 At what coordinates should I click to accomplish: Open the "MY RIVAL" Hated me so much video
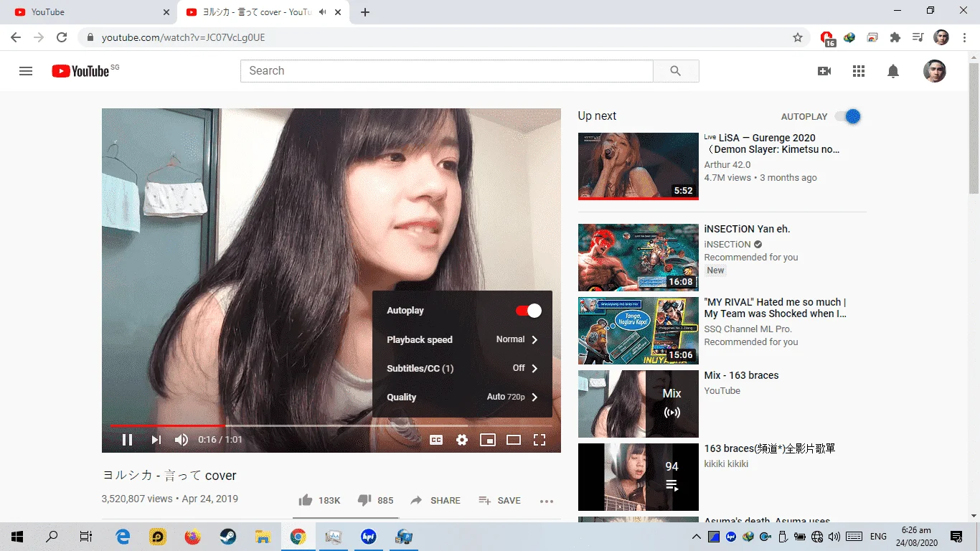pyautogui.click(x=776, y=308)
